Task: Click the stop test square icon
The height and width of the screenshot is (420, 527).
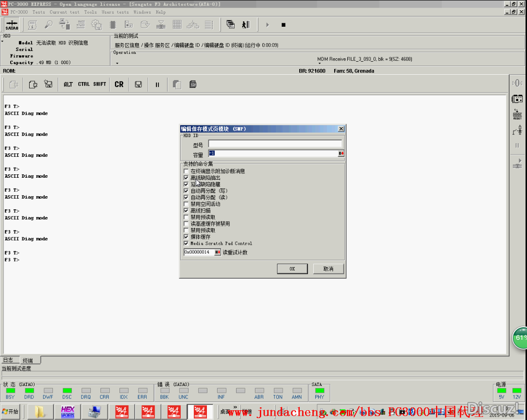Action: (x=284, y=25)
